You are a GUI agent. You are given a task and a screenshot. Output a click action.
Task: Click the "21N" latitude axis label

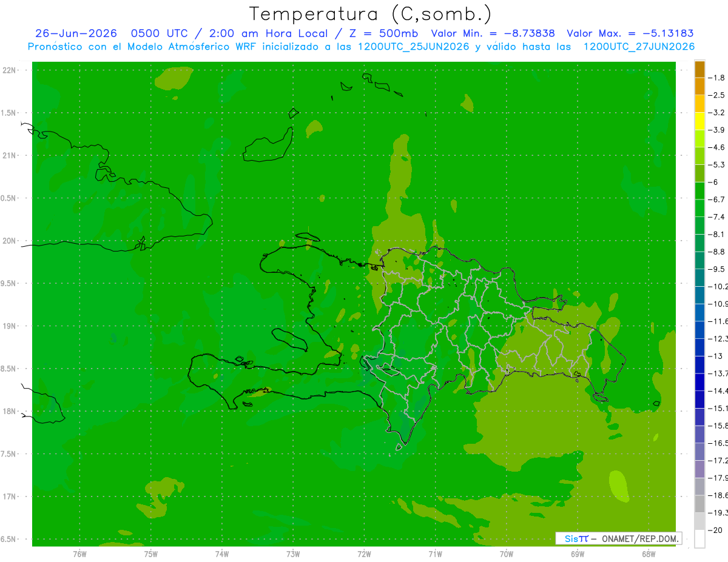[x=10, y=155]
